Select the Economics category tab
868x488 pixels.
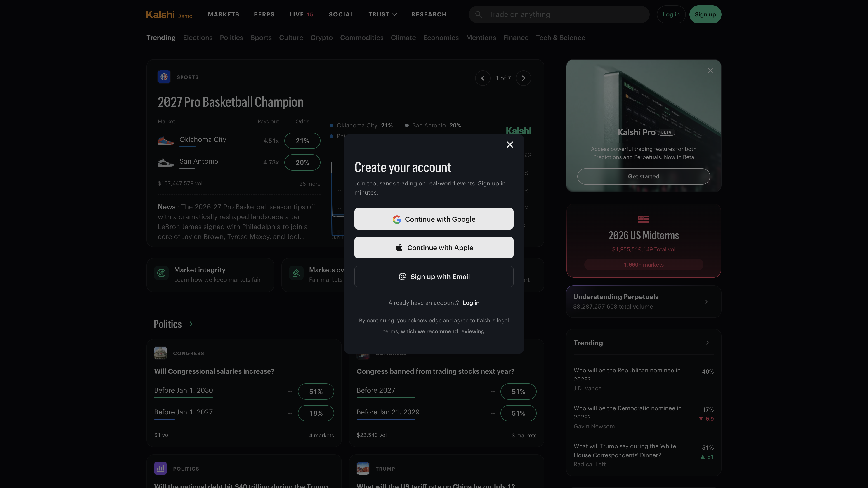pyautogui.click(x=441, y=38)
